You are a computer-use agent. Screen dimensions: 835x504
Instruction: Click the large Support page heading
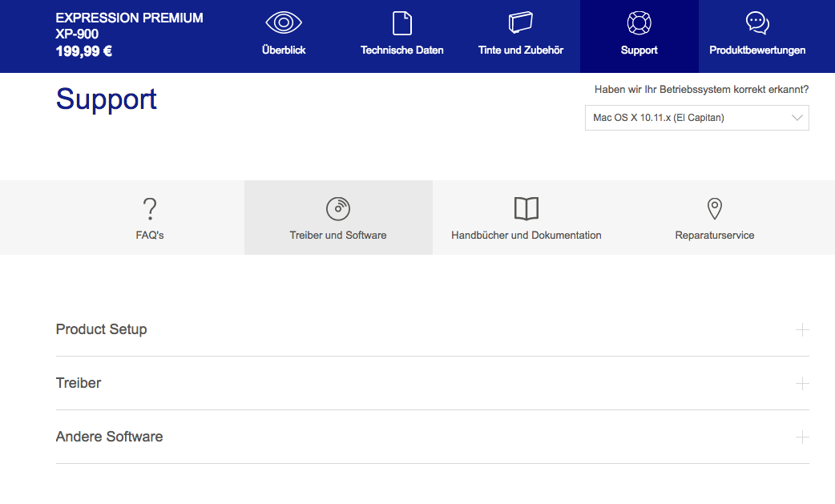pyautogui.click(x=107, y=99)
